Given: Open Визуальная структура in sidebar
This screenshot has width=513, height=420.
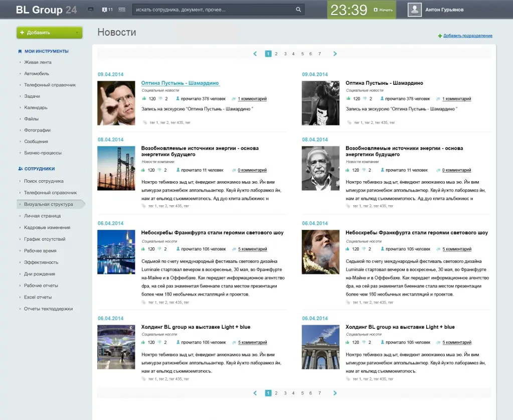Looking at the screenshot, I should point(49,204).
